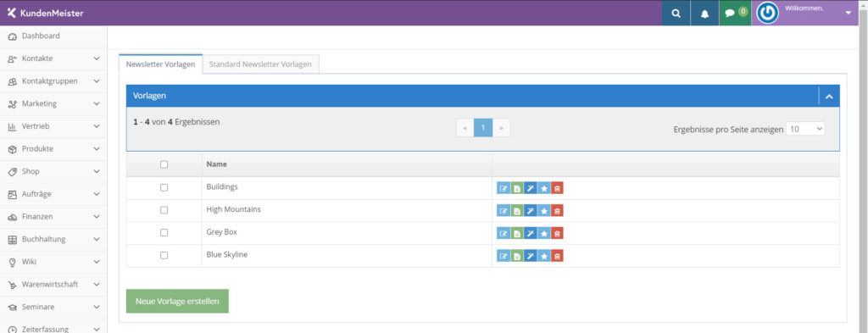Expand the Vertrieb sidebar menu

(53, 126)
